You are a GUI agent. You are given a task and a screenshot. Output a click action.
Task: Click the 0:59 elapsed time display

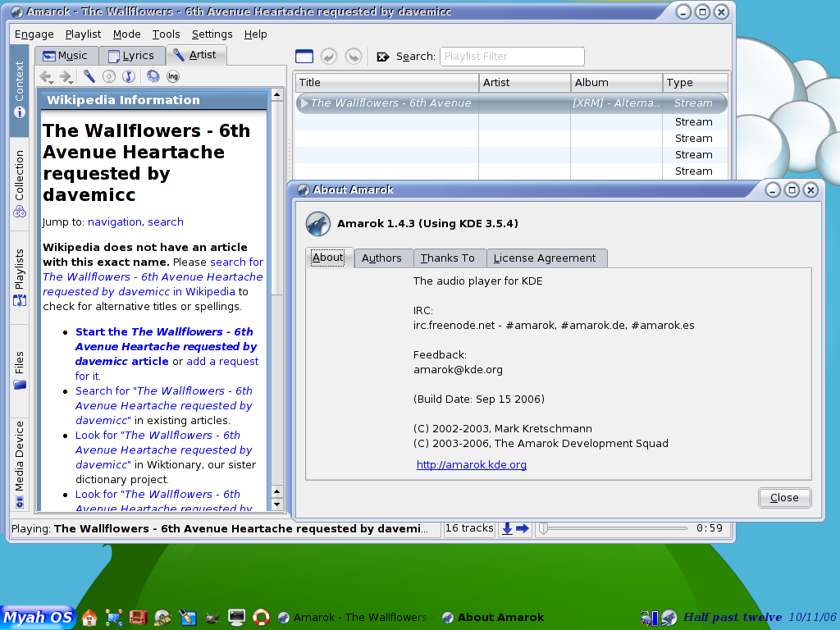tap(710, 528)
